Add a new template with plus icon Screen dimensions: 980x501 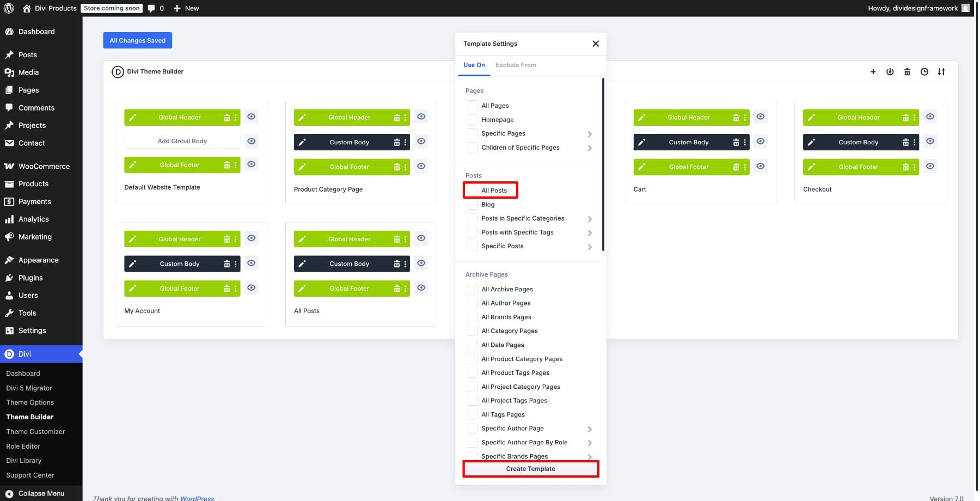[873, 72]
